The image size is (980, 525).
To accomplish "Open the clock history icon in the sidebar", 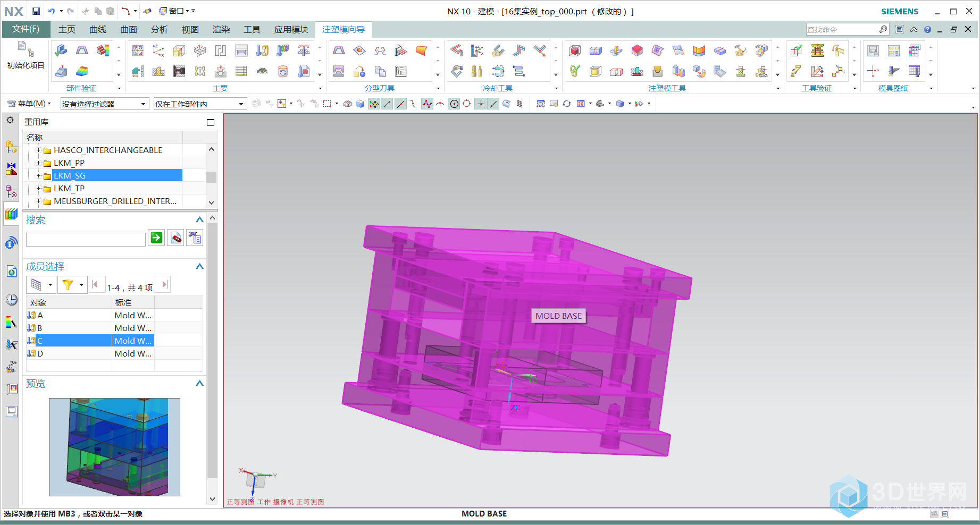I will pyautogui.click(x=11, y=300).
